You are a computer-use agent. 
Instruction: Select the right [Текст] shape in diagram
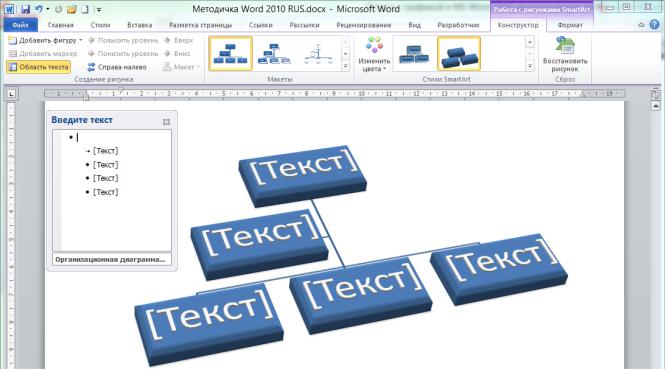(499, 268)
